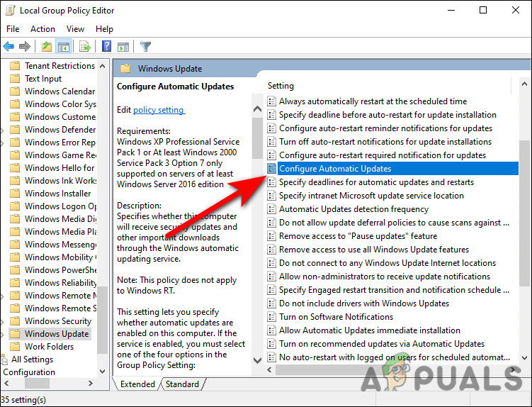The height and width of the screenshot is (407, 532).
Task: Expand the Windows Defender tree node
Action: [x=2, y=130]
